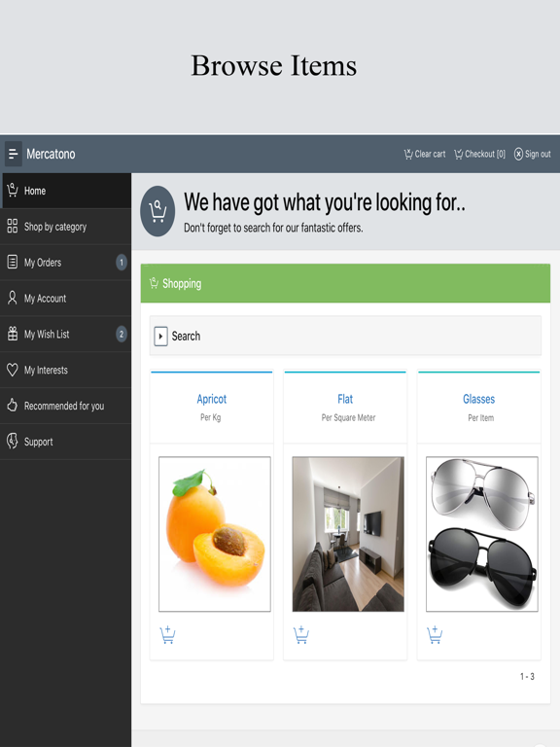Click the 'Per Kg' text
Image resolution: width=560 pixels, height=747 pixels.
pyautogui.click(x=210, y=417)
